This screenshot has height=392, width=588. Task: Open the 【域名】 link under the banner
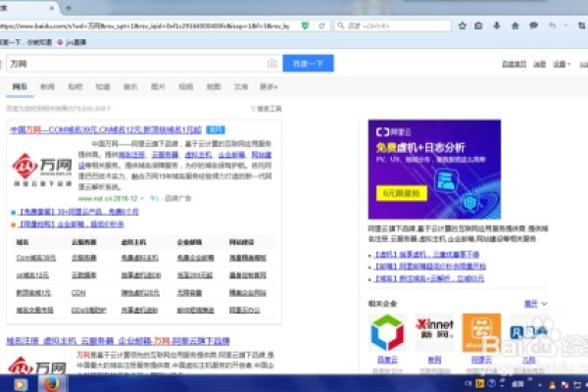pos(429,278)
